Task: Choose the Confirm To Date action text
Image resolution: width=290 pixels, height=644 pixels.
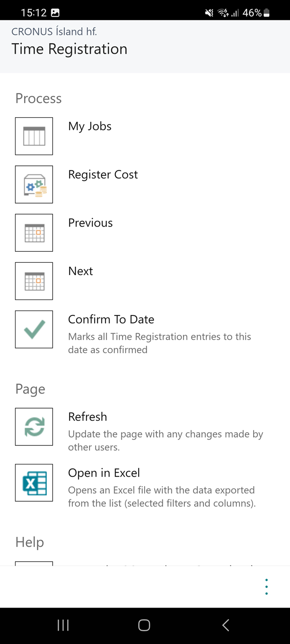Action: (x=111, y=320)
